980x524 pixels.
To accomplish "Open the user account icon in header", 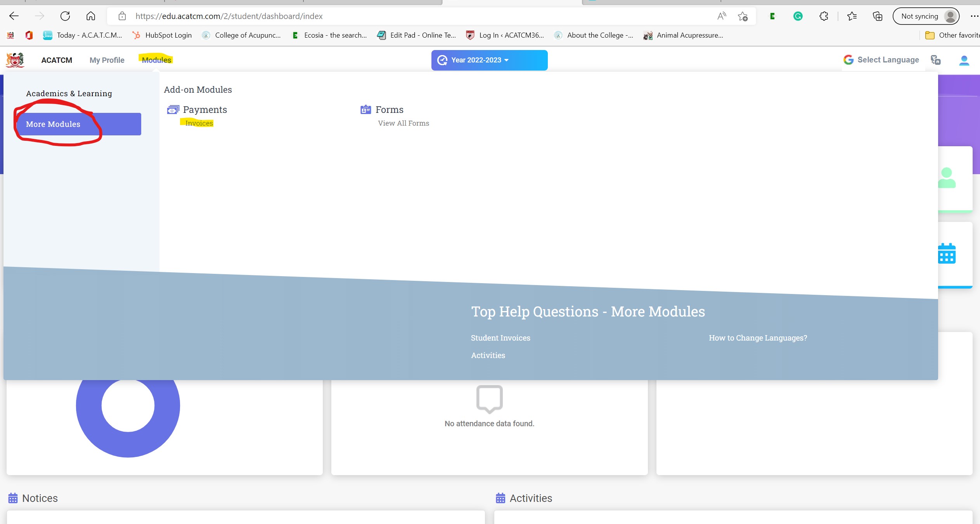I will (x=964, y=60).
